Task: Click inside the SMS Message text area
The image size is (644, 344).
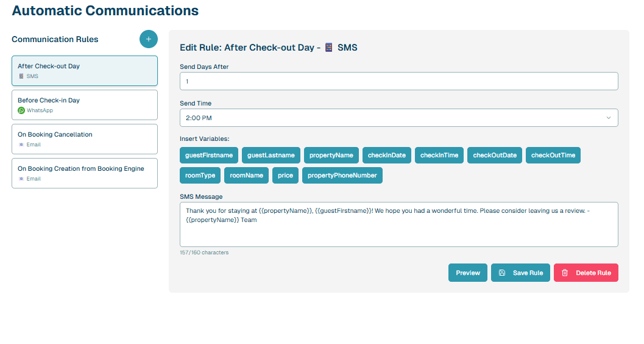Action: tap(398, 232)
